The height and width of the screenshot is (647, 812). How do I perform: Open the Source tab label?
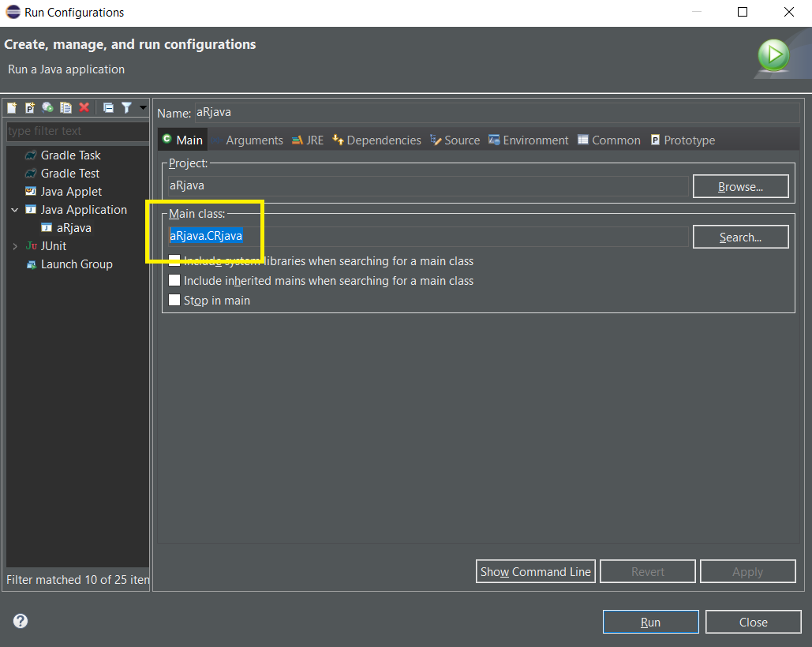click(x=462, y=140)
